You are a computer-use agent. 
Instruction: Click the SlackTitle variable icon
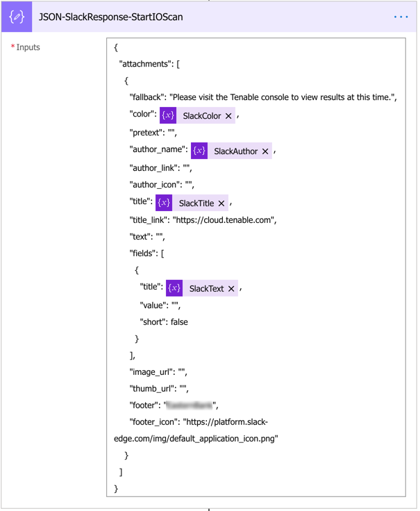(164, 203)
